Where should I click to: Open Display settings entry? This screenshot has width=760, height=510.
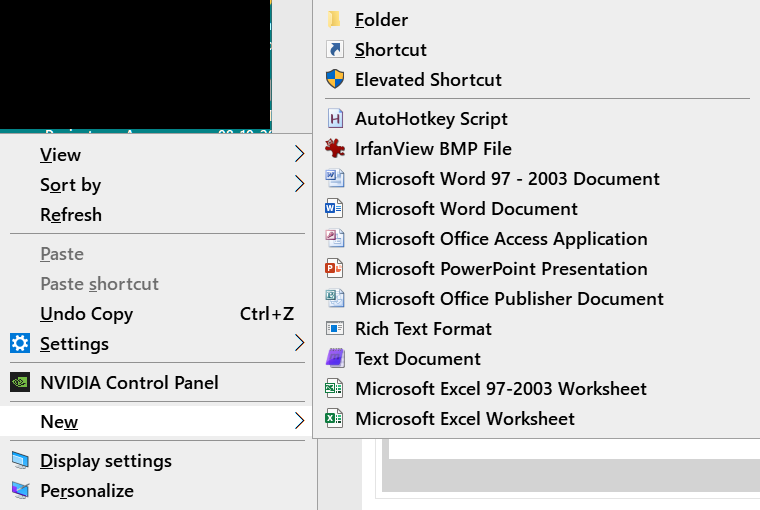point(158,461)
